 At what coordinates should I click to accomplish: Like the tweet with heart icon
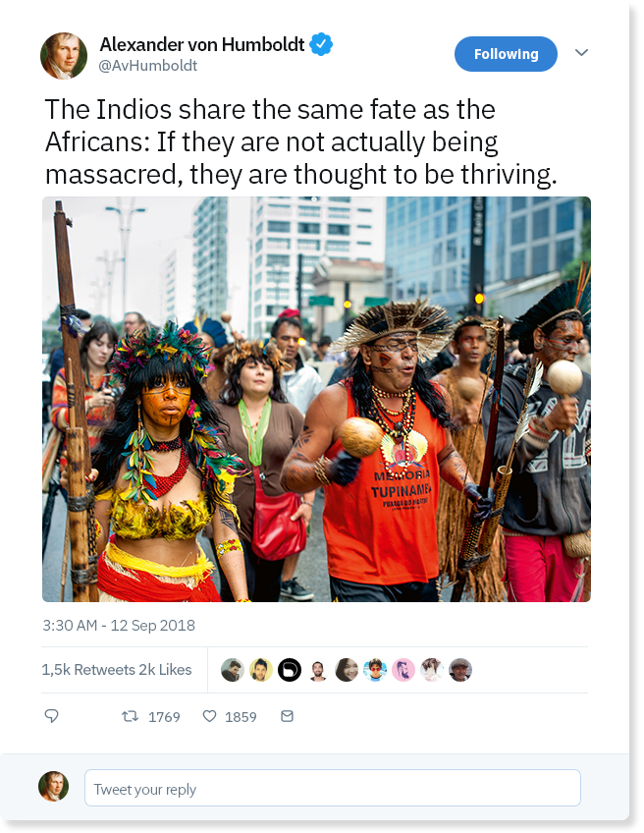click(x=210, y=716)
